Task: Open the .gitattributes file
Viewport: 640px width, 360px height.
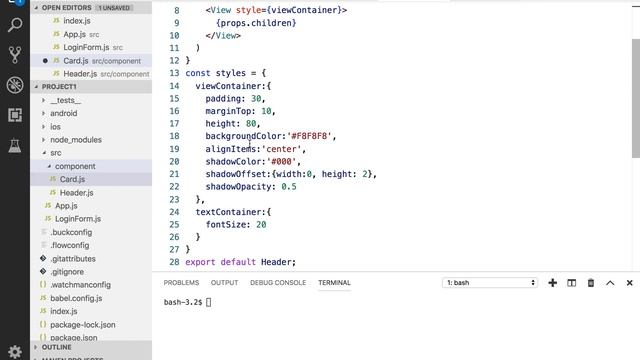Action: pos(73,259)
